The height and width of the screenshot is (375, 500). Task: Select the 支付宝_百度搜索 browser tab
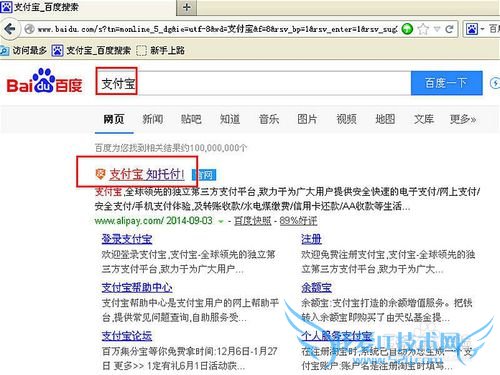point(88,7)
